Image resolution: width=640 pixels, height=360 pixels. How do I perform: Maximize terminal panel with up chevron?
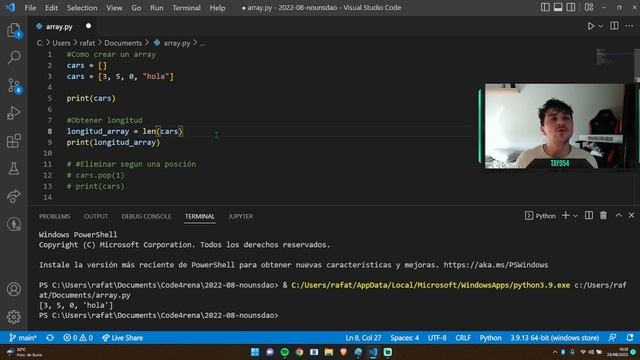tap(618, 216)
